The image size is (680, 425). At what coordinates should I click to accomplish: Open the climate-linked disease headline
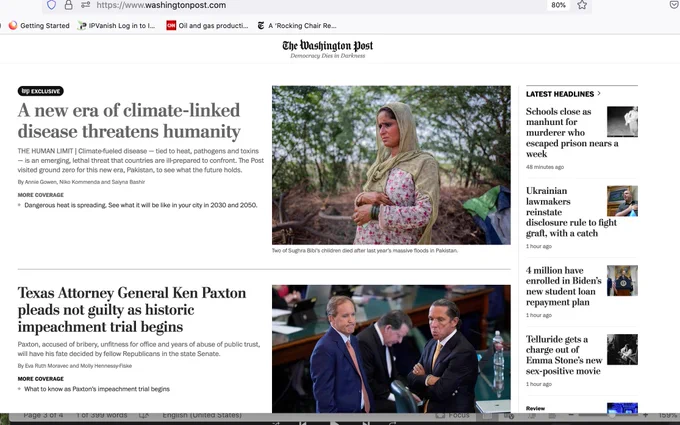click(x=129, y=121)
